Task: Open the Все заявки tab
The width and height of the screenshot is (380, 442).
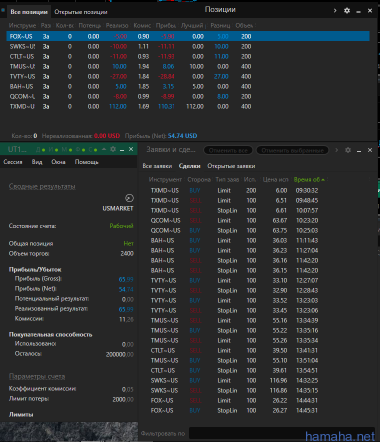Action: click(157, 166)
